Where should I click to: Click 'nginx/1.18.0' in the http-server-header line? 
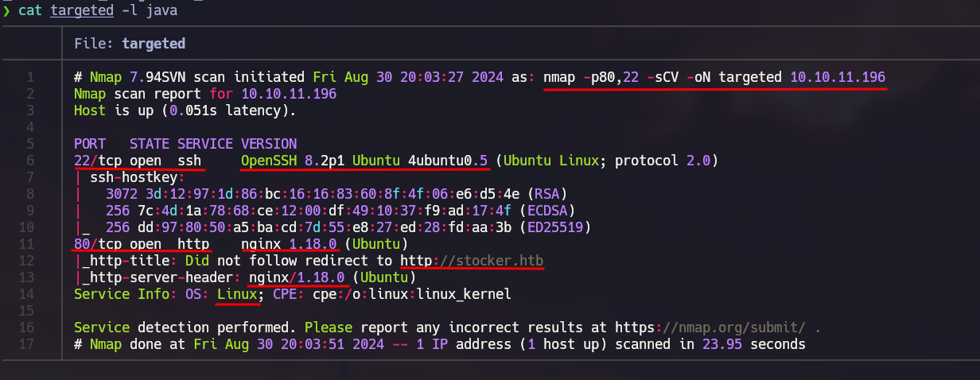(x=296, y=277)
